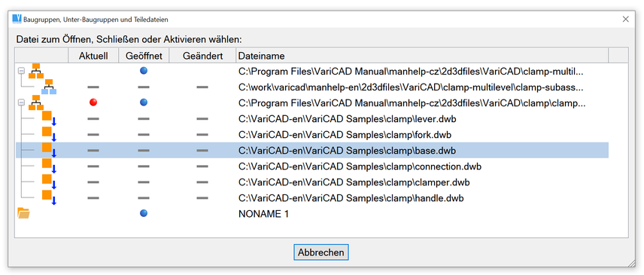
Task: Click the Abbrechen button
Action: (x=321, y=252)
